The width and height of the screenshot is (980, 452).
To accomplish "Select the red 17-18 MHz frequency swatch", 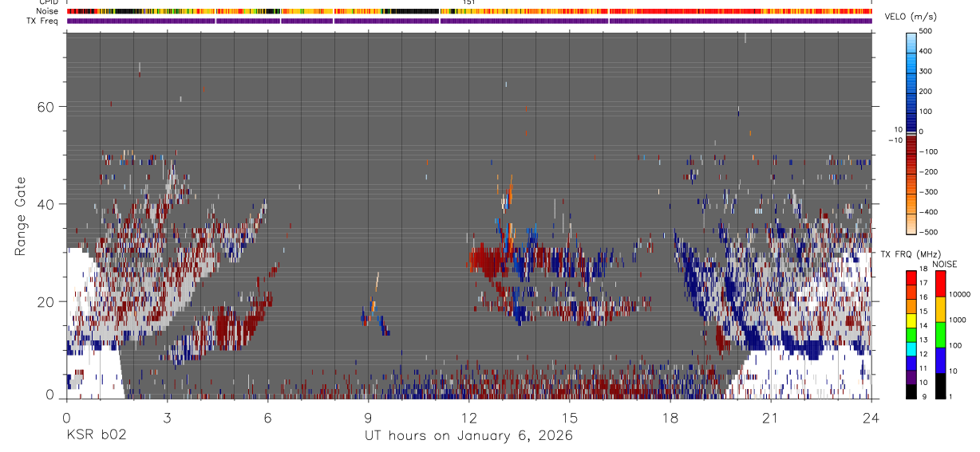I will (x=911, y=277).
